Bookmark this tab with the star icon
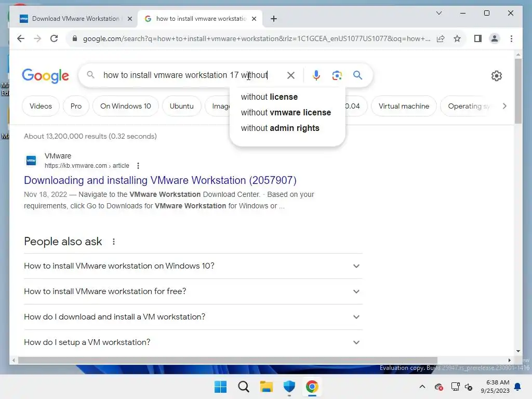This screenshot has height=399, width=532. (x=457, y=38)
